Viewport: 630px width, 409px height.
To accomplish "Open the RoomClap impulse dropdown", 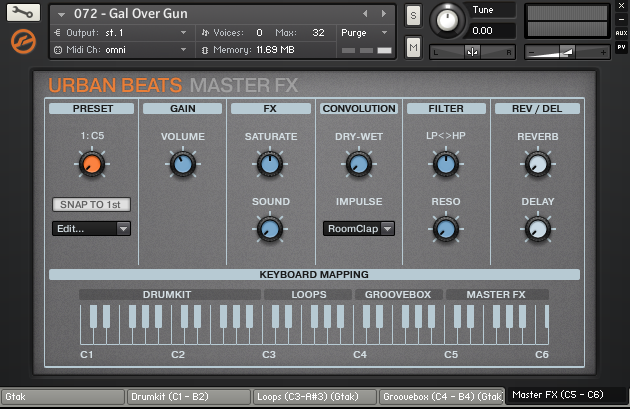I will pyautogui.click(x=358, y=228).
